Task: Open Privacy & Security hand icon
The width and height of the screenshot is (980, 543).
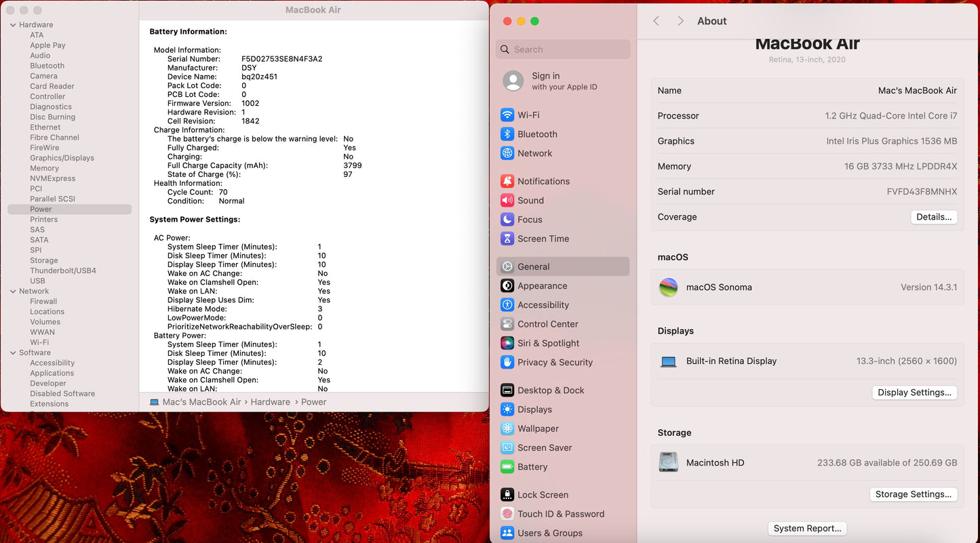Action: pyautogui.click(x=507, y=362)
